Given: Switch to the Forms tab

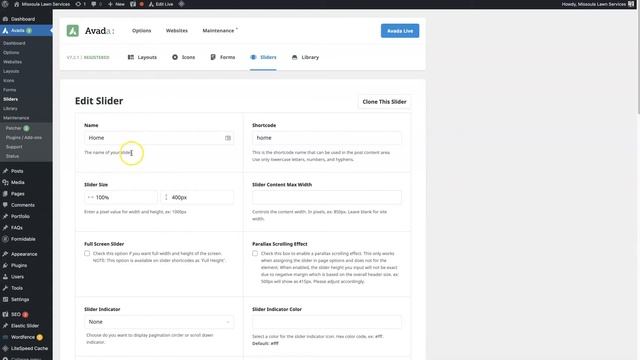Looking at the screenshot, I should (x=222, y=57).
